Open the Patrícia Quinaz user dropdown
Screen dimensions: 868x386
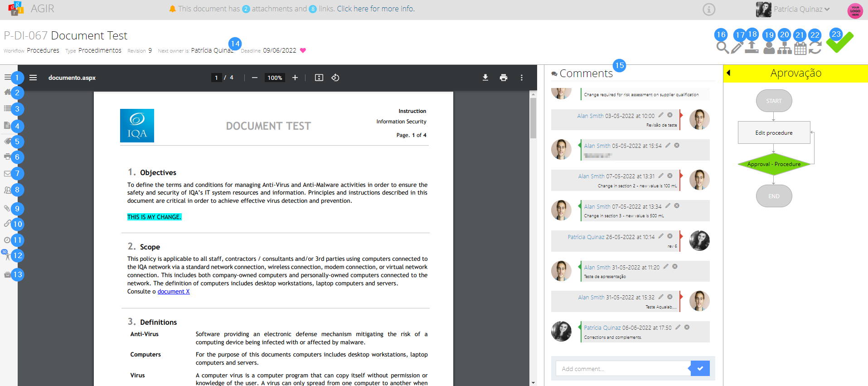[x=802, y=9]
